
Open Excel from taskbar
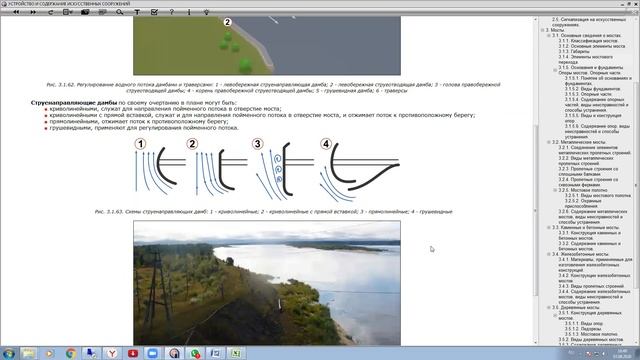point(236,353)
